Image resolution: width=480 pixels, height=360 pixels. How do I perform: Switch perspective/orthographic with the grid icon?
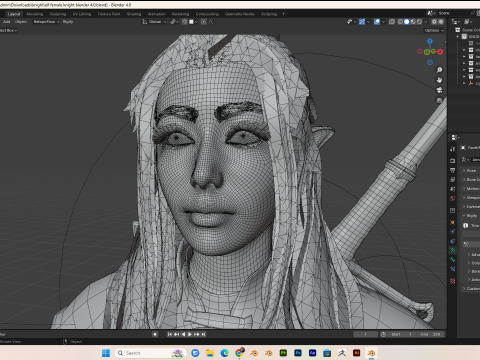[x=439, y=100]
